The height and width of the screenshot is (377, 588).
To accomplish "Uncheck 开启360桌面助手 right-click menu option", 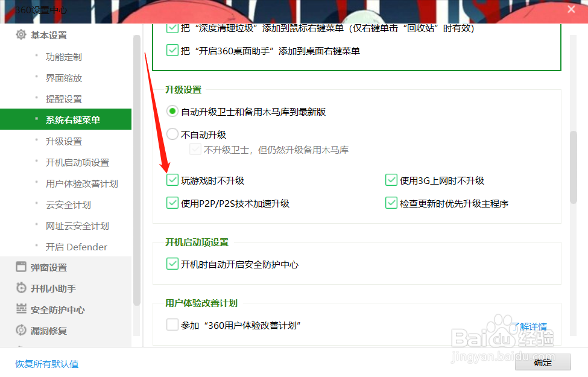I will (172, 50).
